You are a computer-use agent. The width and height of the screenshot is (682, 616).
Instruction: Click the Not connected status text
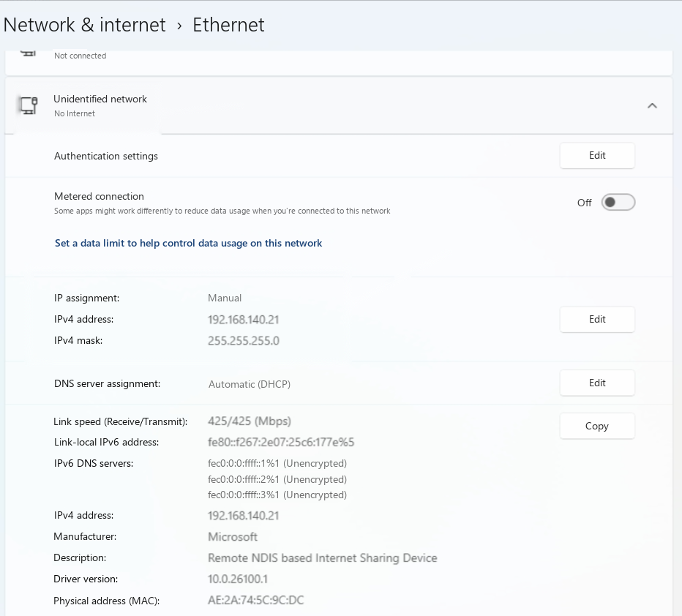click(x=80, y=56)
